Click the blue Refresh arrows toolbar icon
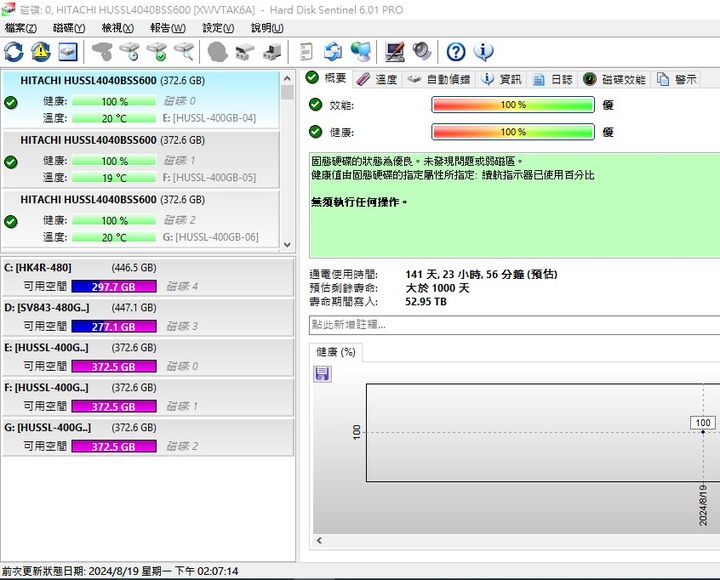The width and height of the screenshot is (720, 580). tap(14, 51)
